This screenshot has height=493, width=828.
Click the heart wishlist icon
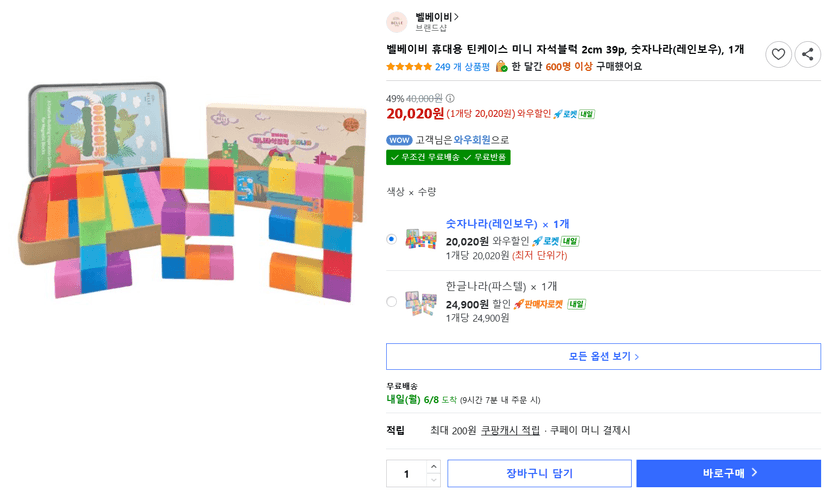778,54
